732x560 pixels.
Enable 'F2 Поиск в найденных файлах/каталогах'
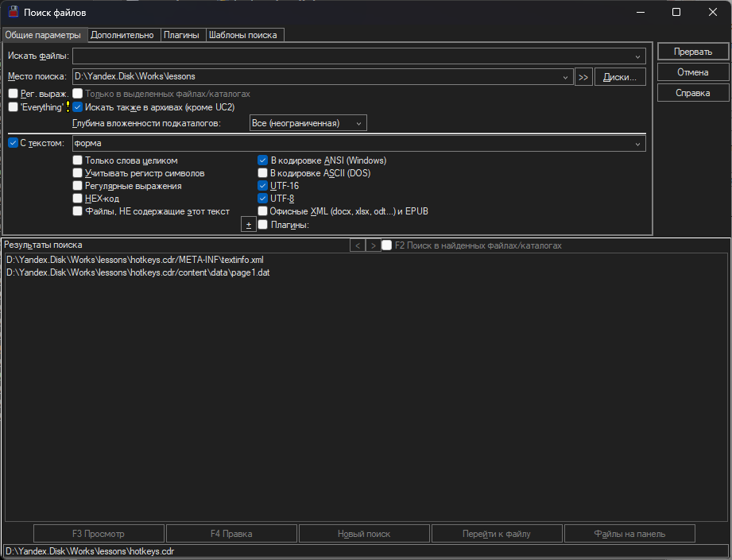[x=386, y=245]
